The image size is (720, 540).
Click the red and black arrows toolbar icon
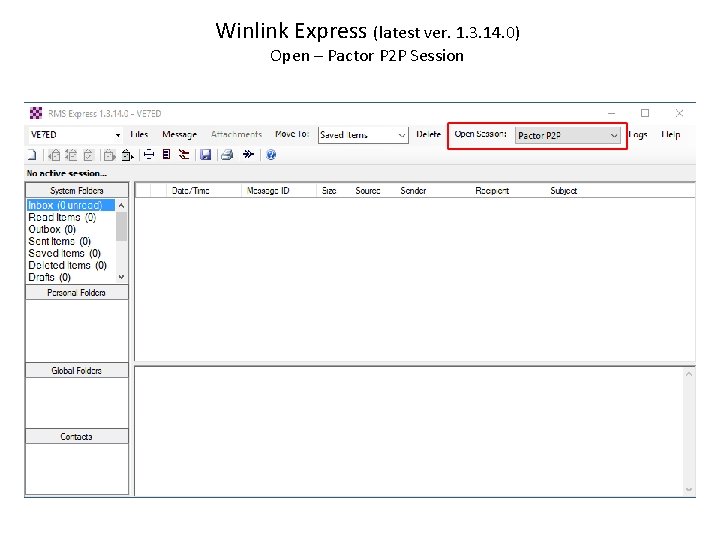[x=184, y=155]
